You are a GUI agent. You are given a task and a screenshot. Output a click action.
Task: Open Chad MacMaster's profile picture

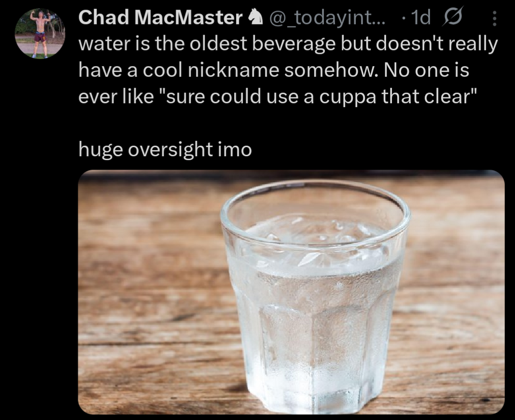[x=40, y=34]
